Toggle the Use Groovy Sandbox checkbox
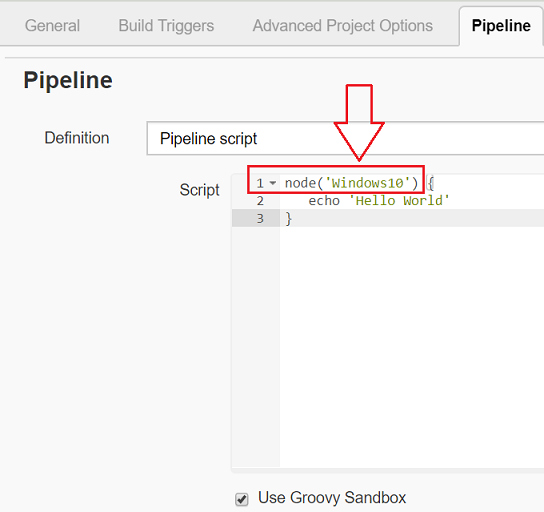This screenshot has height=512, width=544. [242, 499]
